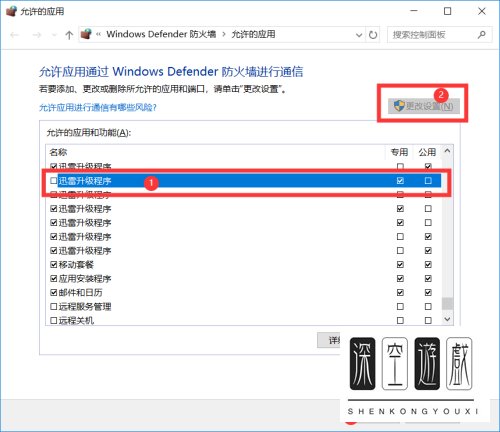Viewport: 500px width, 432px height.
Task: Toggle 专用 checkbox for 远程服务管理
Action: click(x=400, y=307)
